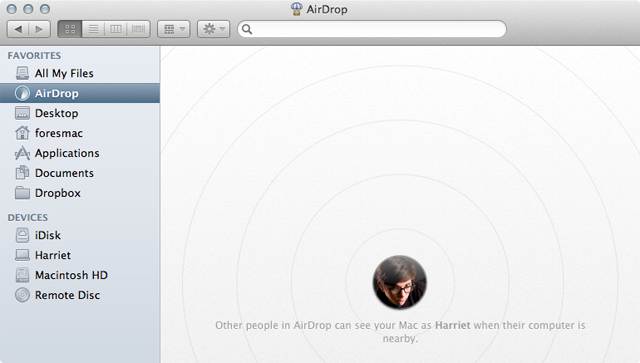Click the DEVICES section header
This screenshot has height=363, width=640.
click(x=27, y=218)
